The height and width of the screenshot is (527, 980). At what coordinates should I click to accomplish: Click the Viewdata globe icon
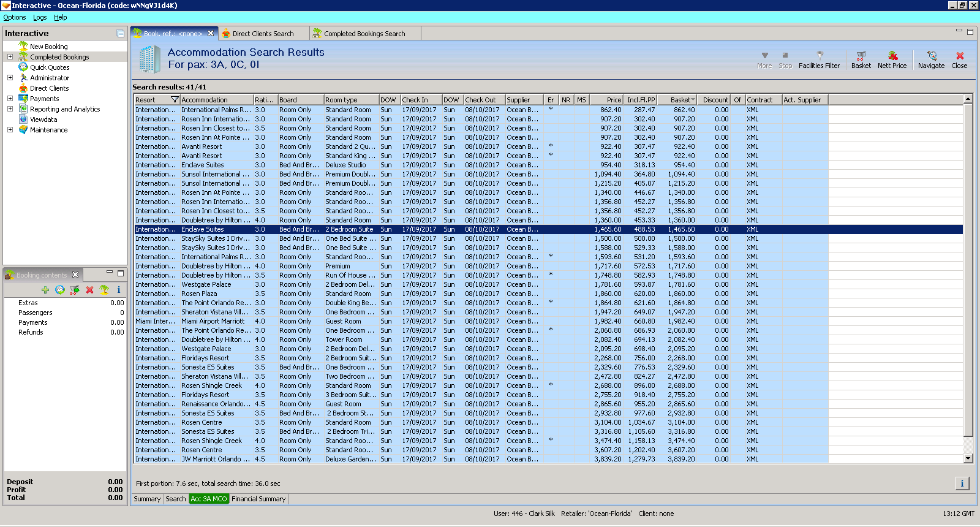click(x=23, y=119)
